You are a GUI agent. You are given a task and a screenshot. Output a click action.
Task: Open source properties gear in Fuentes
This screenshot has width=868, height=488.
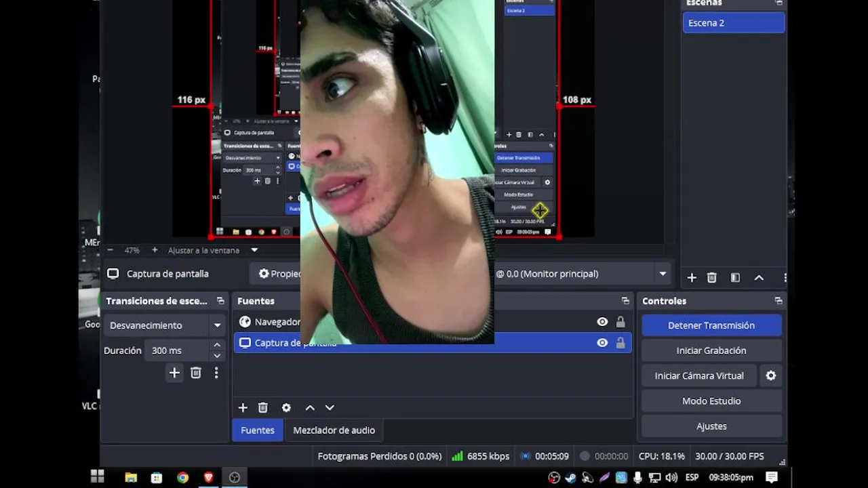(286, 407)
